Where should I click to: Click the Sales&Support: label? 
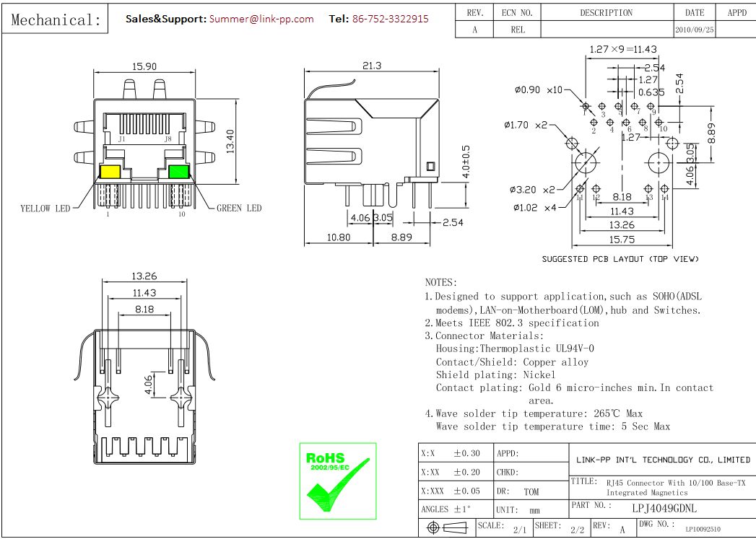click(166, 19)
